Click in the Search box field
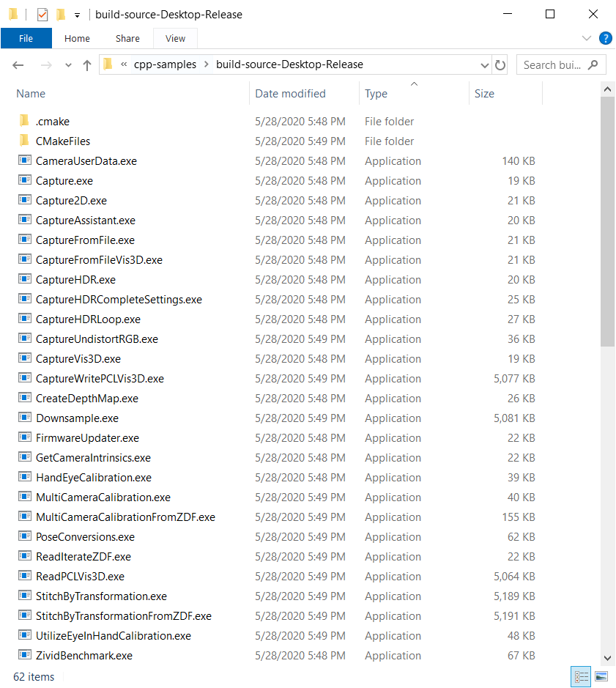Image resolution: width=616 pixels, height=688 pixels. pyautogui.click(x=553, y=65)
